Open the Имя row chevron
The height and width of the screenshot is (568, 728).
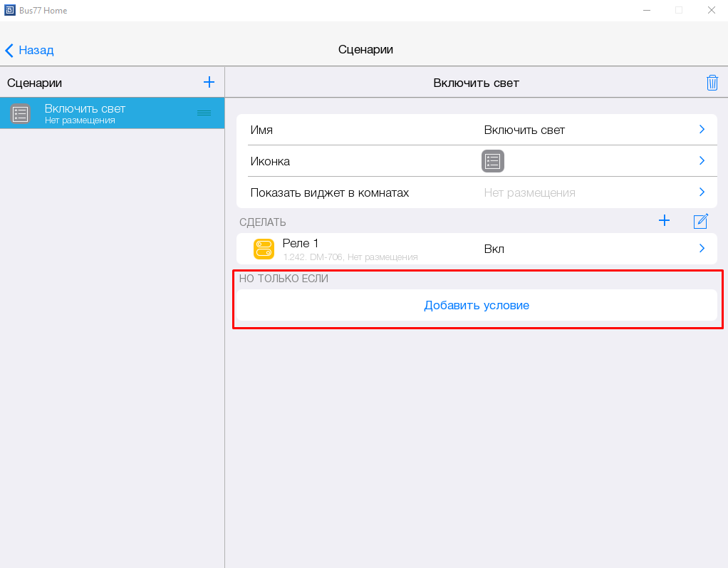[701, 130]
